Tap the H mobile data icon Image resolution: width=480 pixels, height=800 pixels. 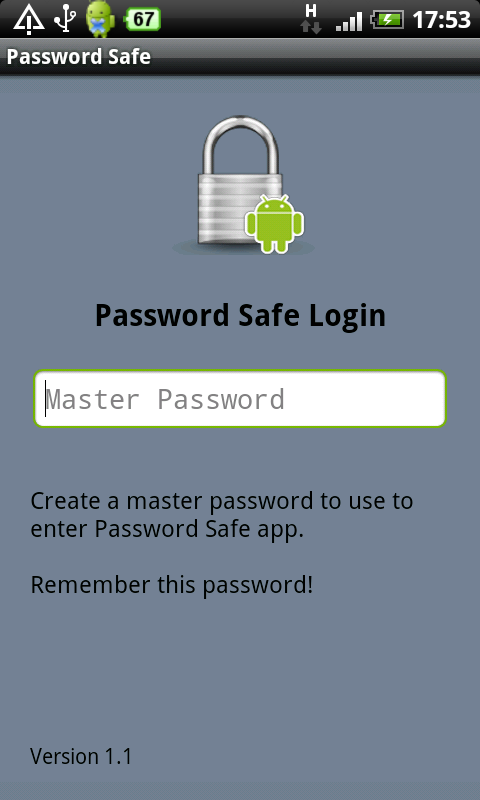(311, 19)
